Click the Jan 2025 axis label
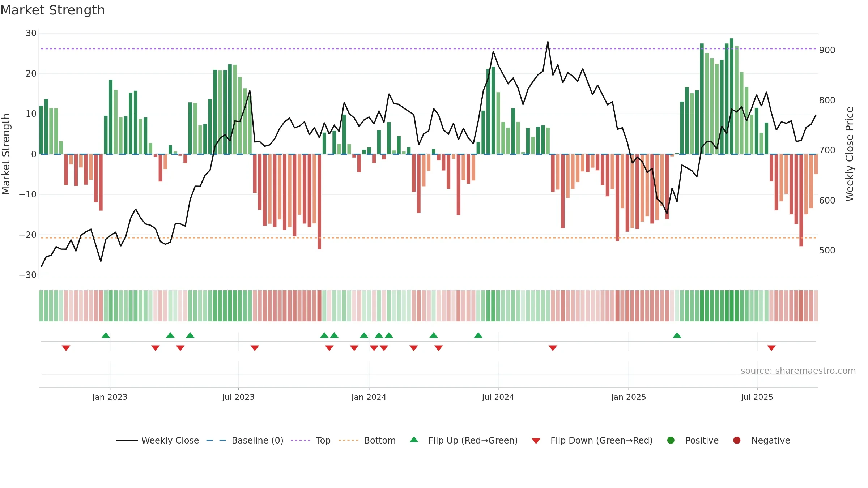Viewport: 868px width, 488px height. pyautogui.click(x=629, y=397)
